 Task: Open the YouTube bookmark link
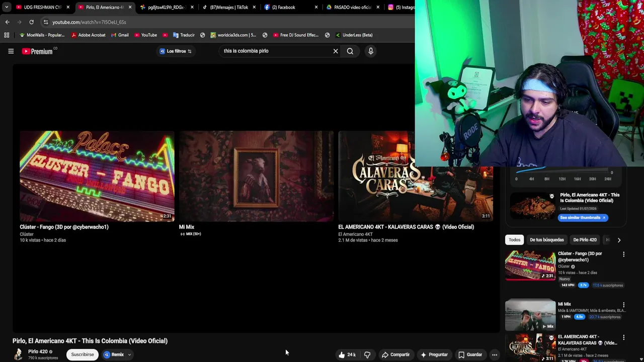pyautogui.click(x=145, y=35)
